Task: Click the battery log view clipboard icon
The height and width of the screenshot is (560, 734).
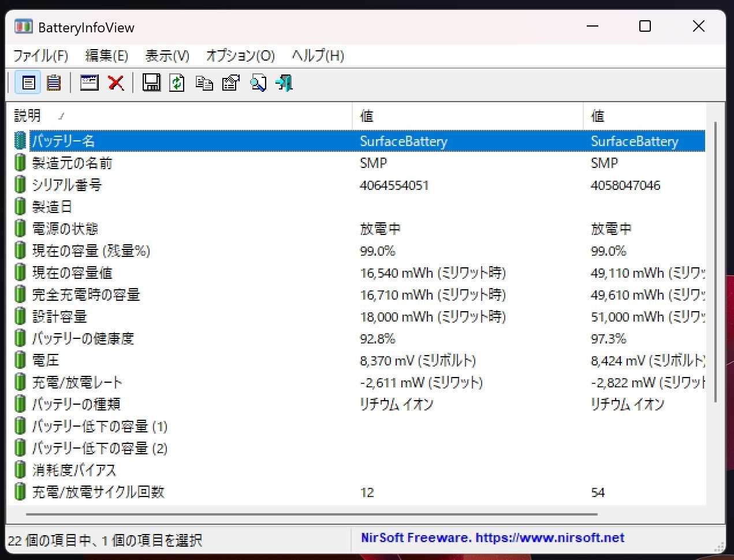Action: pyautogui.click(x=54, y=83)
